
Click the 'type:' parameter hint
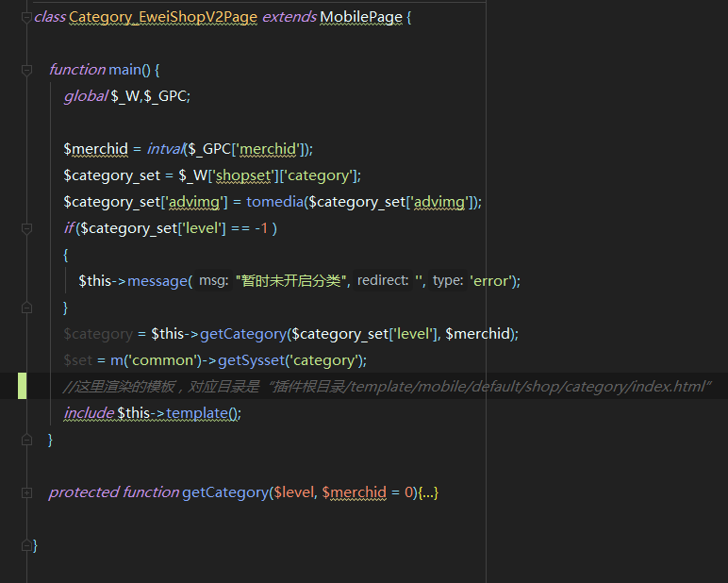point(448,280)
